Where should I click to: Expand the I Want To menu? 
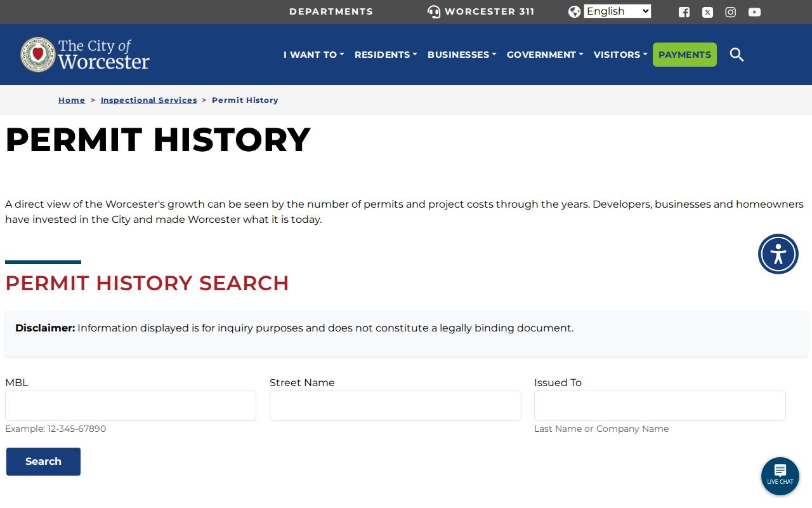tap(313, 55)
